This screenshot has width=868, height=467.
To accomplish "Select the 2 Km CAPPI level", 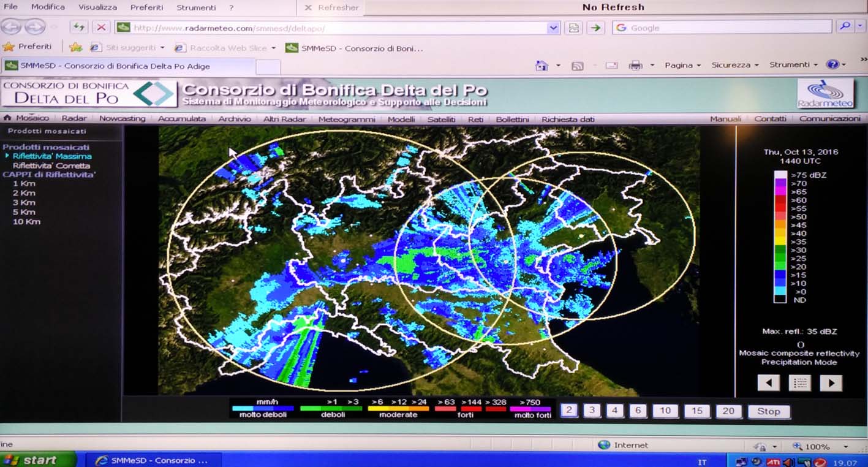I will tap(24, 193).
